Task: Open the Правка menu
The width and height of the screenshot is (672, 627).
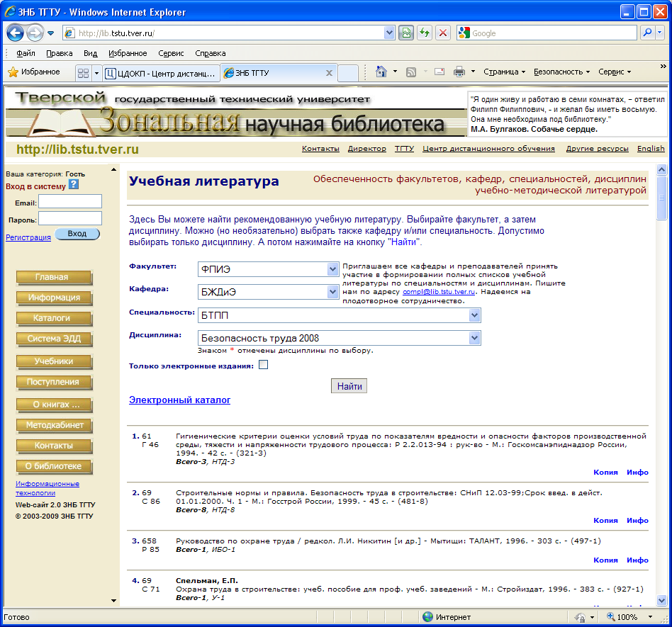Action: point(59,53)
